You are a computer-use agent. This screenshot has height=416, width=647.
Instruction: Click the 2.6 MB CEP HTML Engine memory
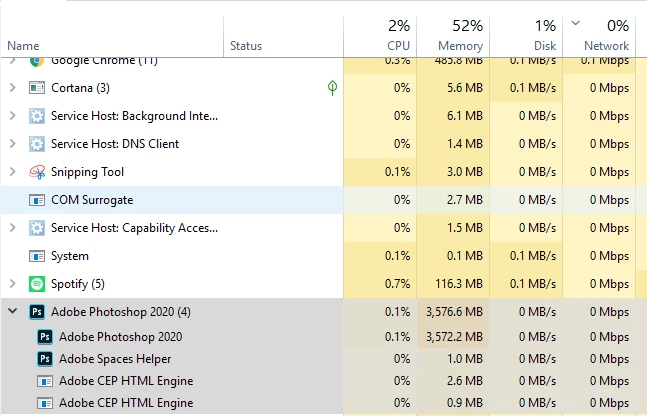pos(465,381)
